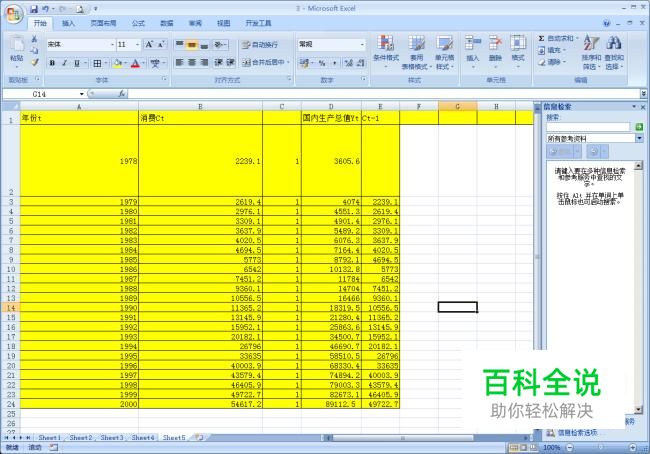The height and width of the screenshot is (454, 650).
Task: Toggle Bold formatting
Action: click(52, 63)
